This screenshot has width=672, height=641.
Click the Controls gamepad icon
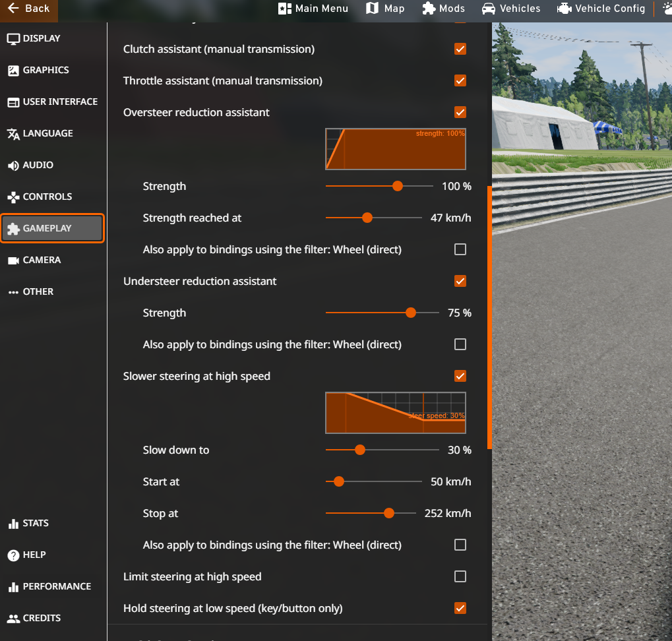[x=13, y=197]
